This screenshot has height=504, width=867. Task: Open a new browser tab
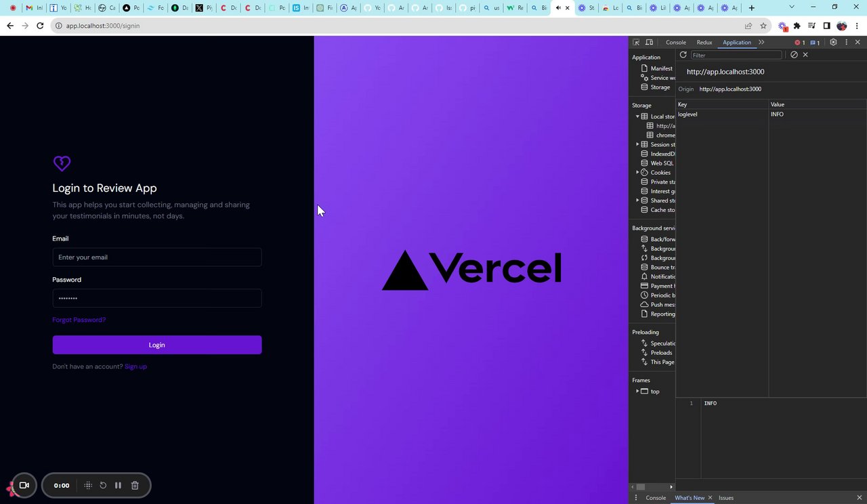click(x=751, y=7)
